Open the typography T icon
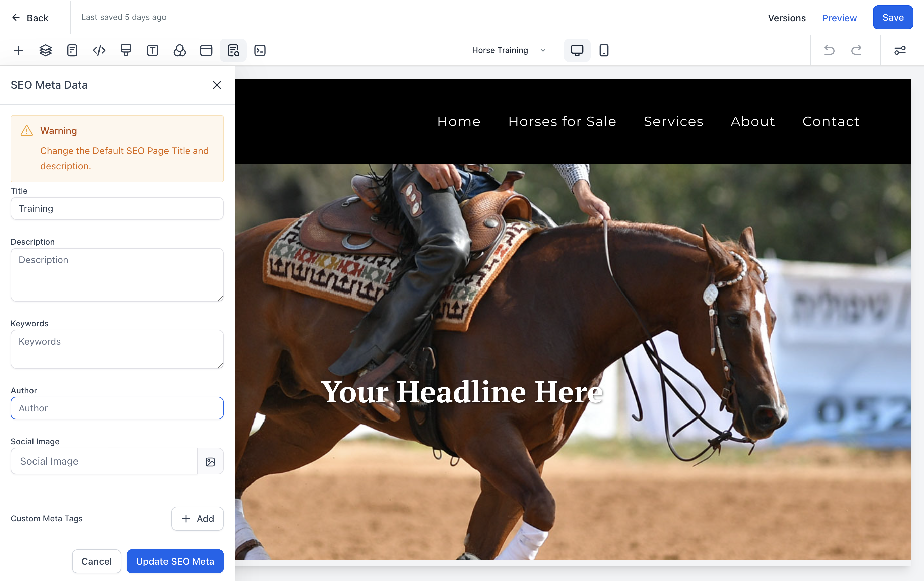924x581 pixels. [x=153, y=50]
